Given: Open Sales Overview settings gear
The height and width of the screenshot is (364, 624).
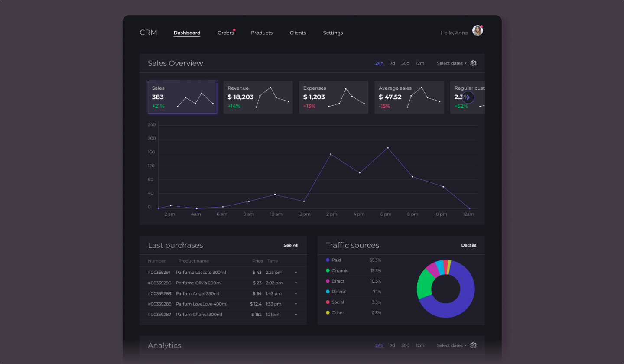Looking at the screenshot, I should [473, 63].
